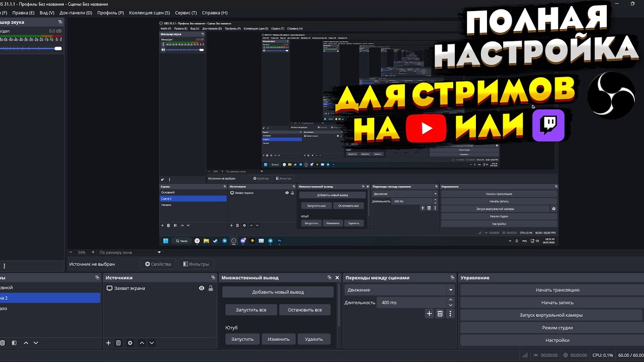Click the Фильтры filters button
Viewport: 644px width, 362px height.
[x=196, y=264]
